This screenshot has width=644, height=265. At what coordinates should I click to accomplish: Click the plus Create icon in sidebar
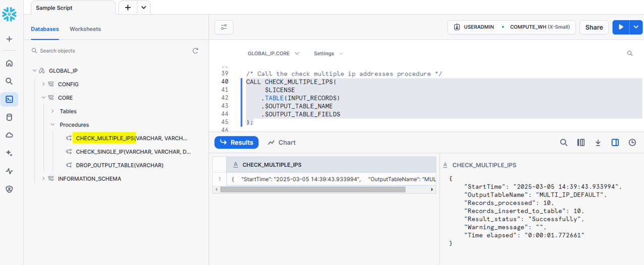[x=9, y=39]
